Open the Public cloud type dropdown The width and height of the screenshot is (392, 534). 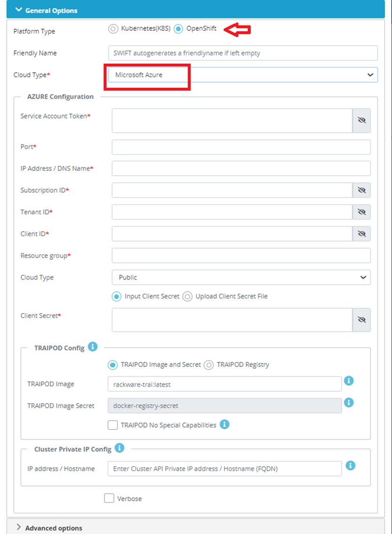pos(241,277)
